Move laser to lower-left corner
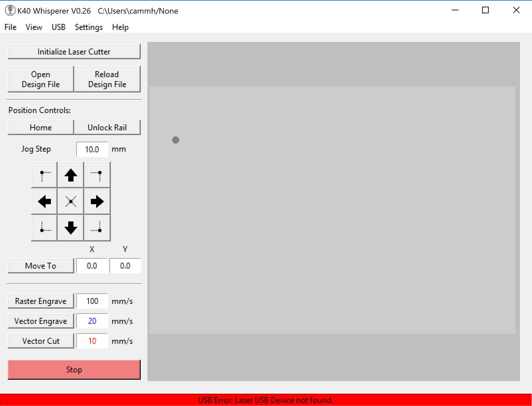 (44, 228)
